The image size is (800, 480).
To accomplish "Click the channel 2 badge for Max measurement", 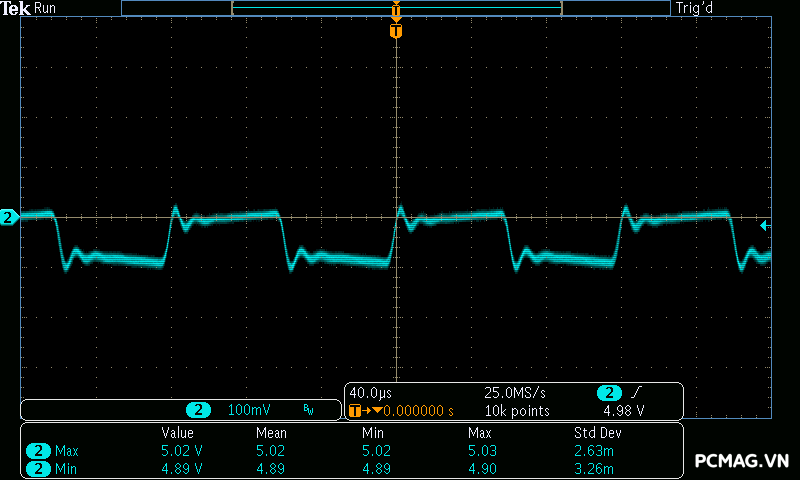I will [x=38, y=451].
